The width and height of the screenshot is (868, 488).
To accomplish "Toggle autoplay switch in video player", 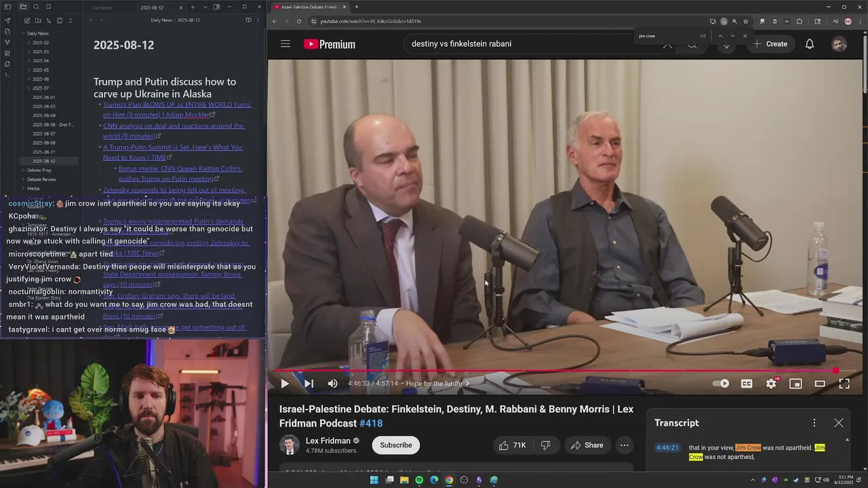I will [x=722, y=384].
